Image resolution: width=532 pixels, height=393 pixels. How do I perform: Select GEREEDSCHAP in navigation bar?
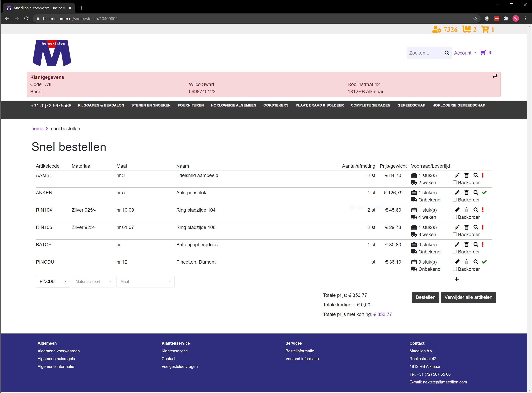coord(411,105)
